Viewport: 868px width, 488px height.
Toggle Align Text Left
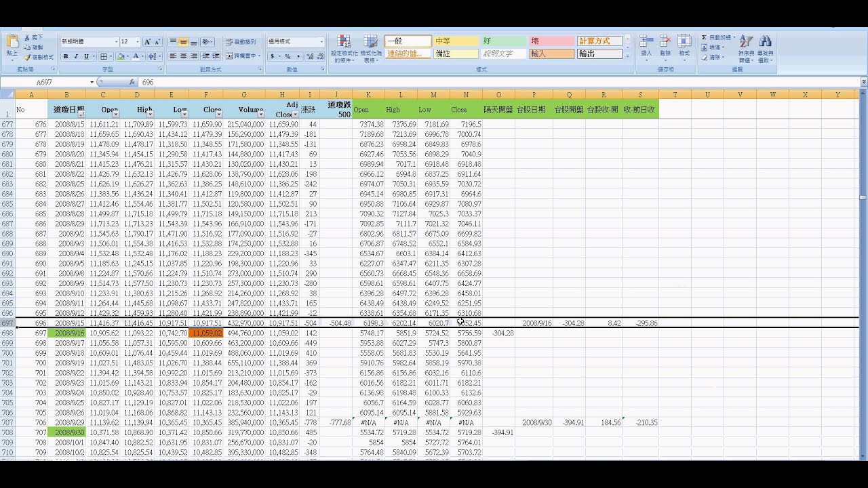(x=173, y=56)
